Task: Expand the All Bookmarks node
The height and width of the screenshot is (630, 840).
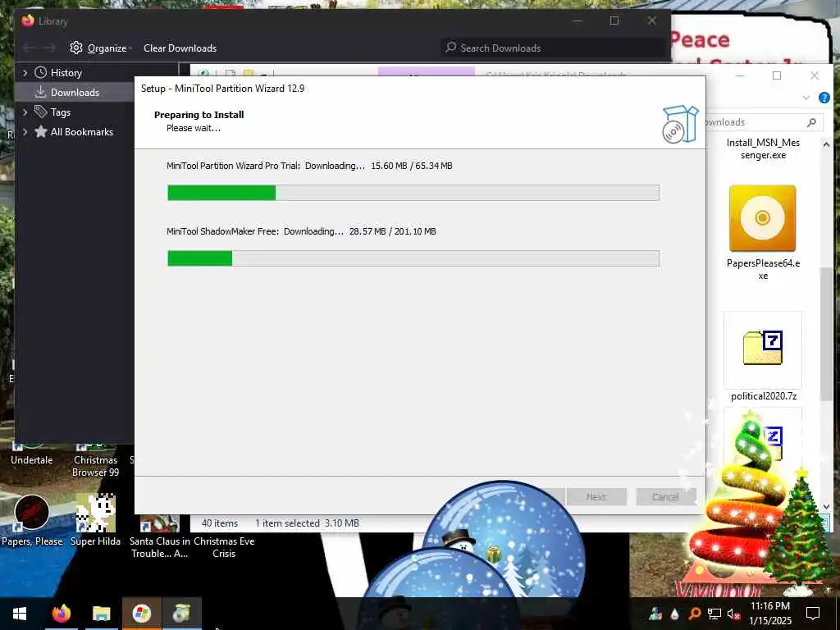Action: [x=25, y=132]
